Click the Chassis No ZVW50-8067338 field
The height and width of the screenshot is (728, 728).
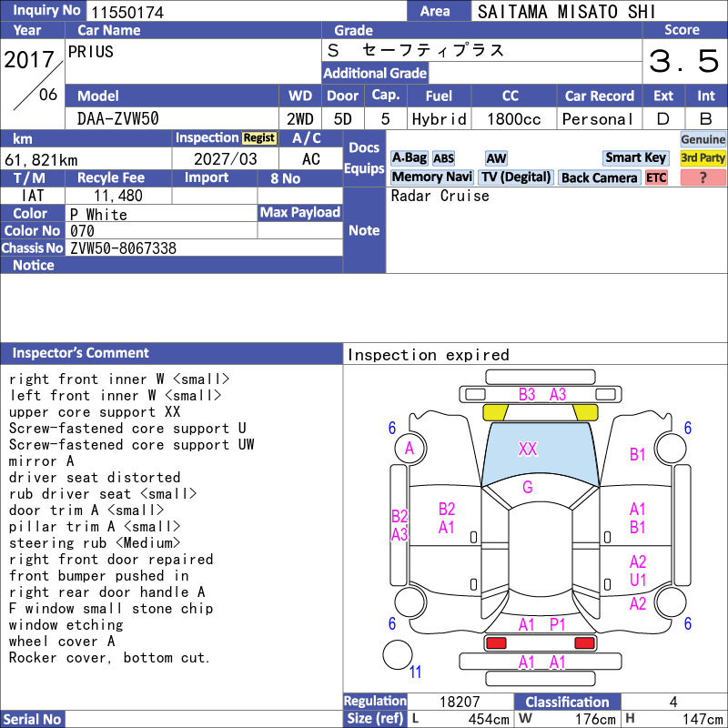point(204,248)
